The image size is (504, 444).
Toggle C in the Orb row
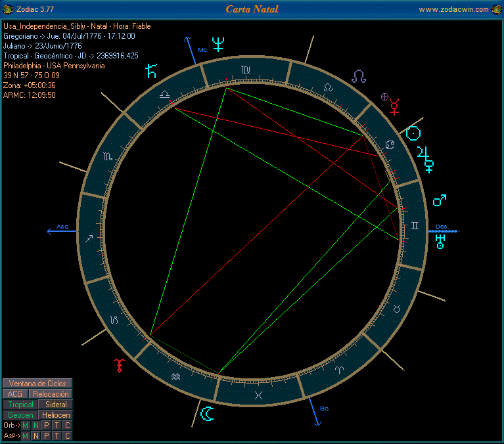coord(68,426)
